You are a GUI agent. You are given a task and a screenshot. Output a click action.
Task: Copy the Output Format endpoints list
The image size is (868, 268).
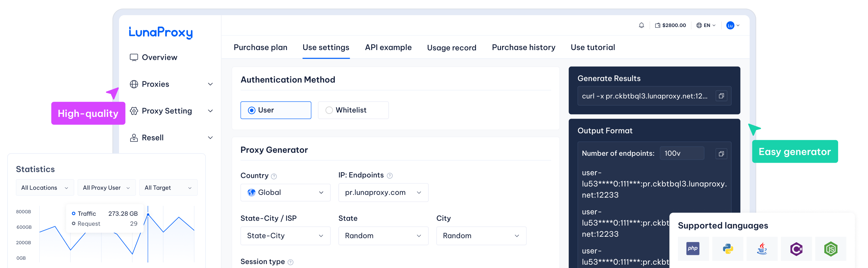click(721, 154)
